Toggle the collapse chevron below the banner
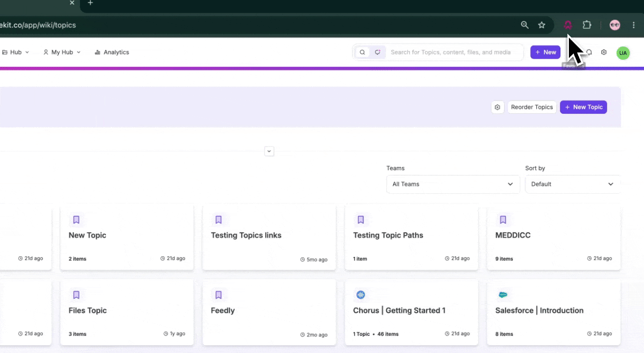This screenshot has height=353, width=644. tap(269, 151)
